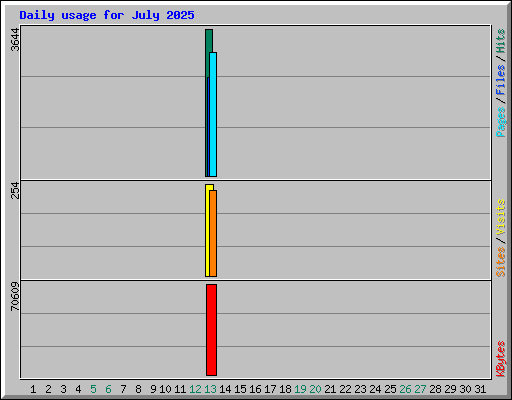This screenshot has height=400, width=512.
Task: Click day 14 on the axis
Action: point(225,389)
